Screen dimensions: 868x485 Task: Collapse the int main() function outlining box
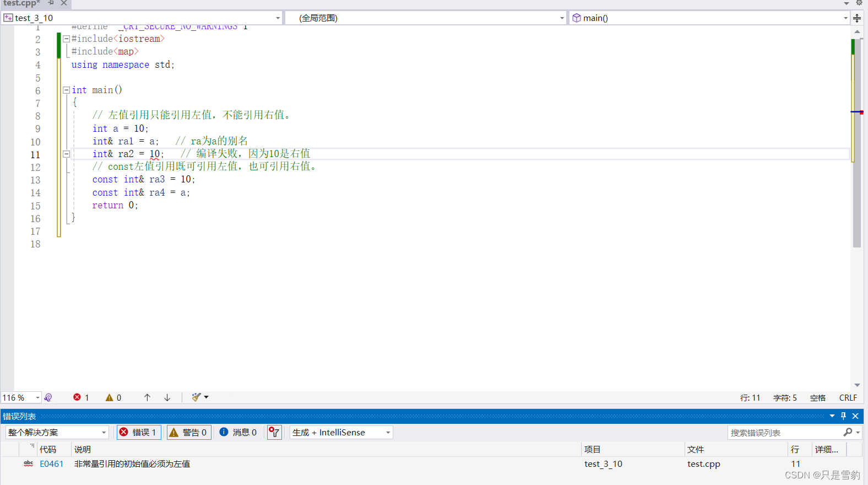pyautogui.click(x=66, y=90)
